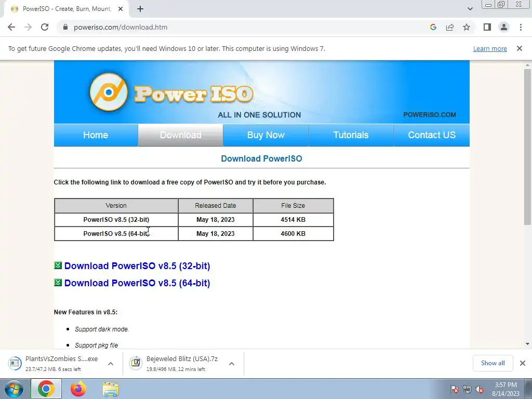Select the Download navigation tab
532x399 pixels.
click(180, 135)
